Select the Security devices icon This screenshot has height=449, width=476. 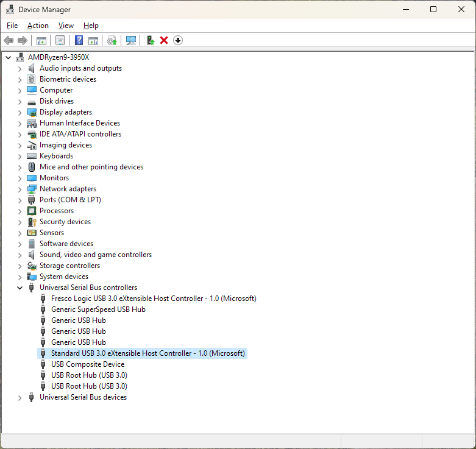[32, 222]
